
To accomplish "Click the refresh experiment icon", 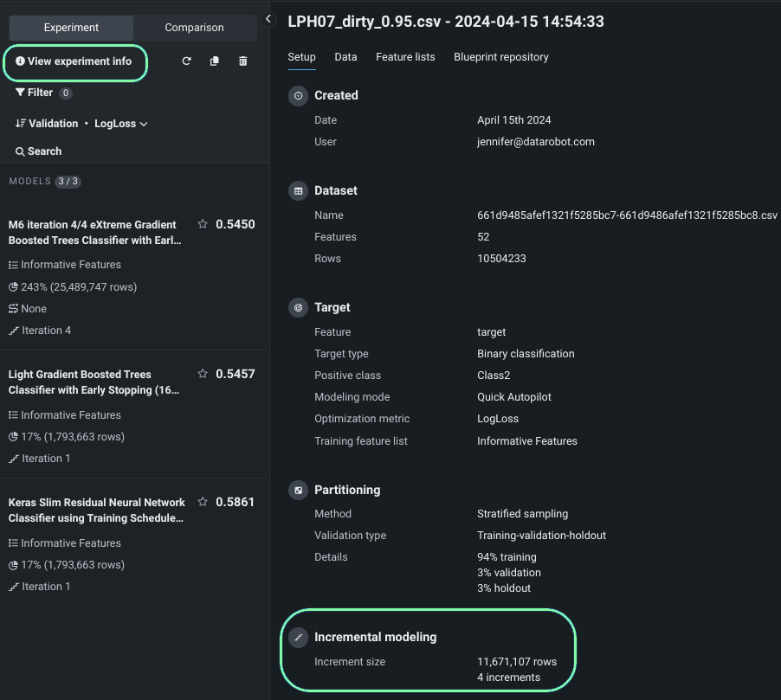I will point(186,61).
